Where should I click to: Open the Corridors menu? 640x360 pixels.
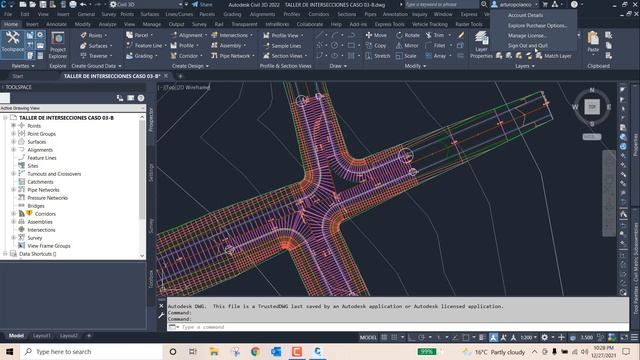(318, 14)
